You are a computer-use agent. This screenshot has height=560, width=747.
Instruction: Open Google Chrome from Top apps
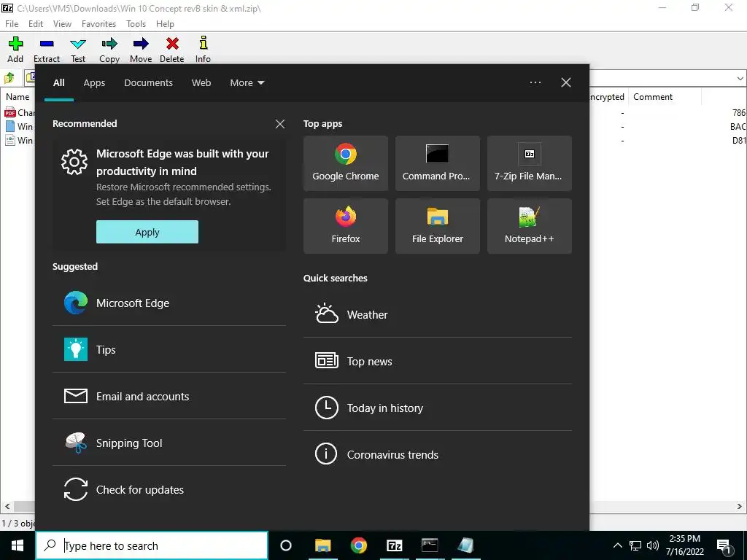[x=345, y=163]
